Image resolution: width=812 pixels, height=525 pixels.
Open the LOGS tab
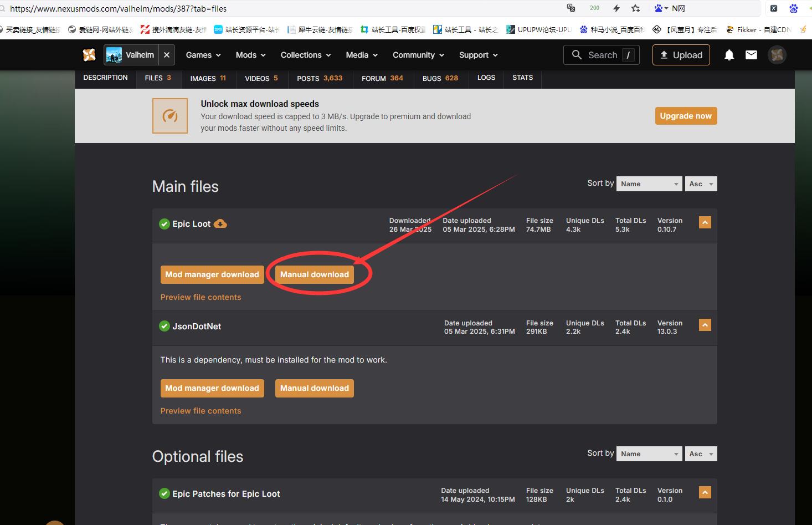tap(486, 78)
